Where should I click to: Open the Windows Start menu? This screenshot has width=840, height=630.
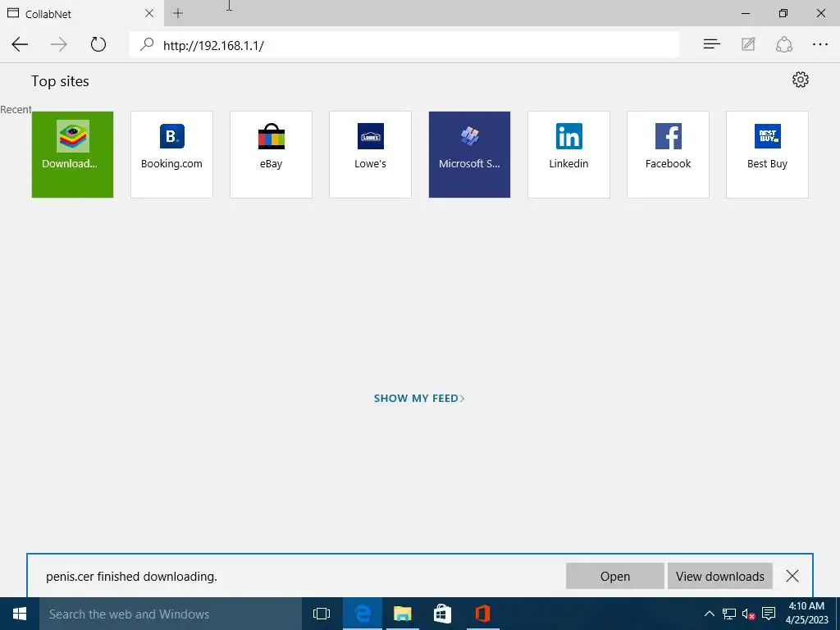click(x=20, y=614)
